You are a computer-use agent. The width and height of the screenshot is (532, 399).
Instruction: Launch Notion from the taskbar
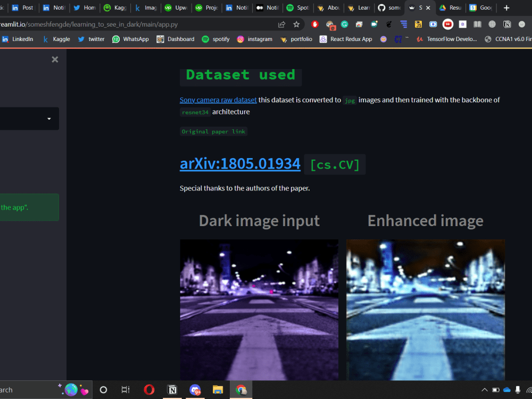click(172, 389)
